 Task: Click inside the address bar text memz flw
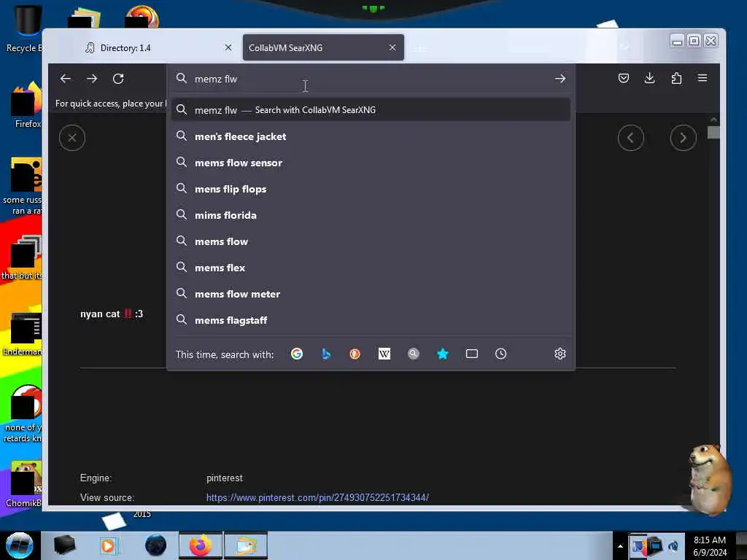click(x=216, y=79)
